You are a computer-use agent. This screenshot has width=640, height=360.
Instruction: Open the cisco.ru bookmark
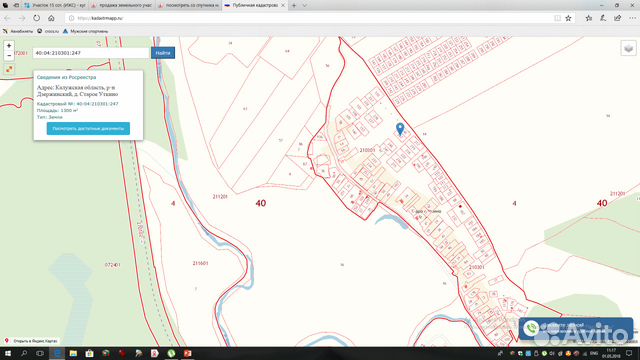coord(48,31)
